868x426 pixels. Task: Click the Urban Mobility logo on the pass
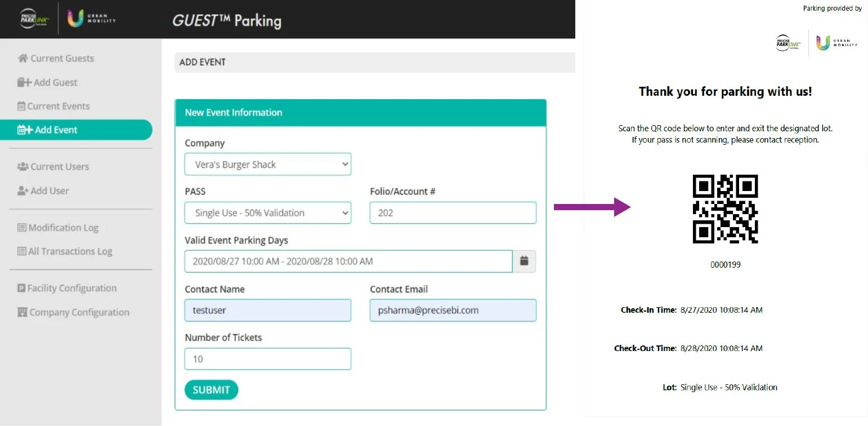(836, 43)
